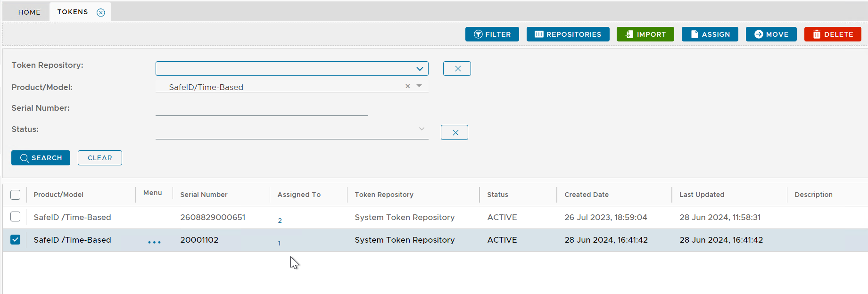The width and height of the screenshot is (868, 294).
Task: Uncheck the box for token 20001102
Action: coord(16,240)
